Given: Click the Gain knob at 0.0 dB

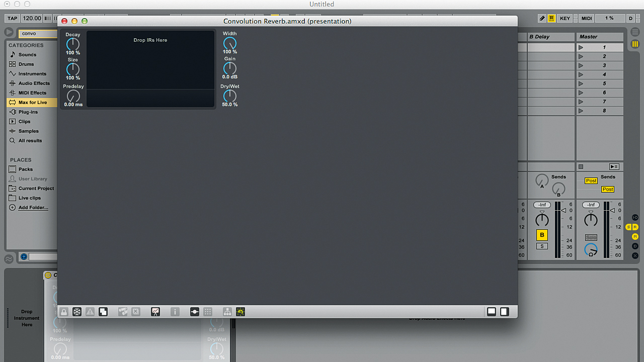Looking at the screenshot, I should pos(230,68).
